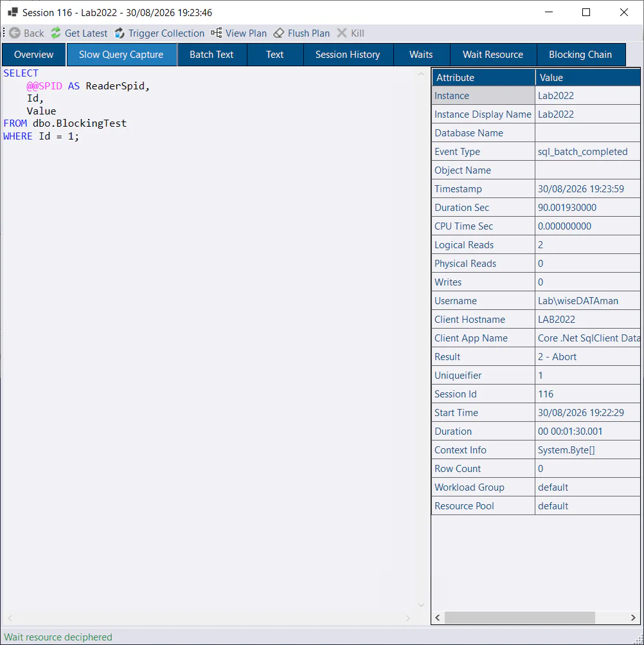Select the Client Hostname value LAB2022
644x645 pixels.
click(x=587, y=319)
